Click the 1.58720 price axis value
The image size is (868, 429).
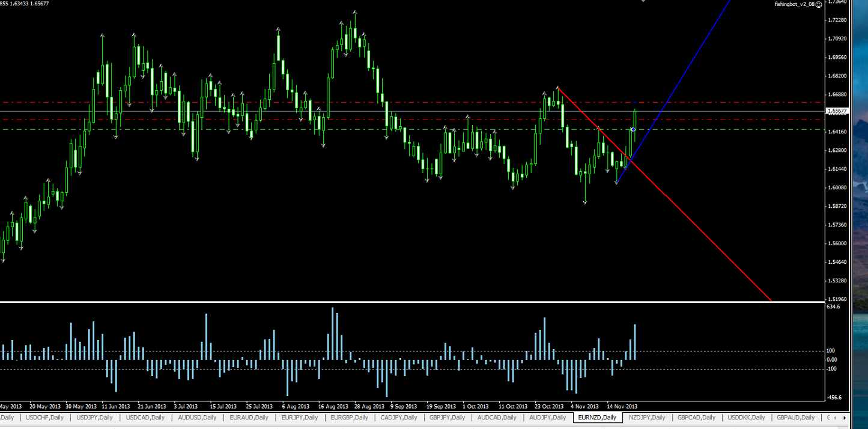(837, 206)
